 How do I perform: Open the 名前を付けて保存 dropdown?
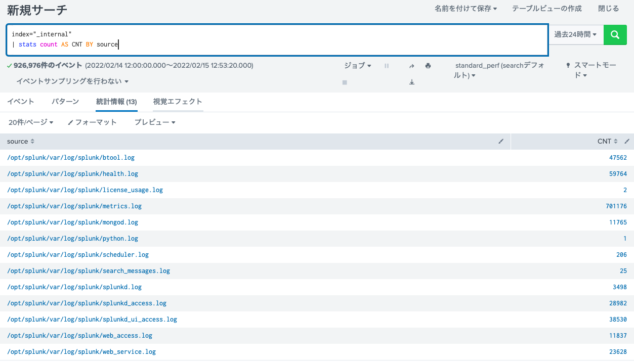pos(466,9)
